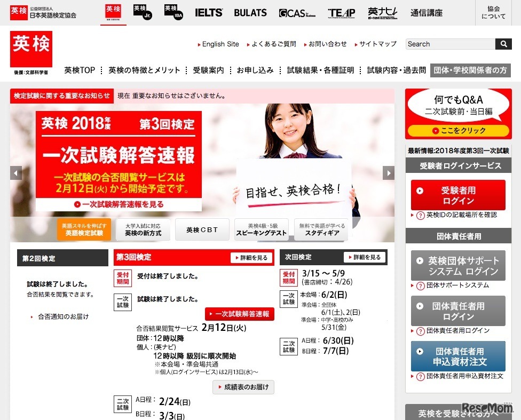
Task: Open the GCAS logo link
Action: pyautogui.click(x=297, y=13)
